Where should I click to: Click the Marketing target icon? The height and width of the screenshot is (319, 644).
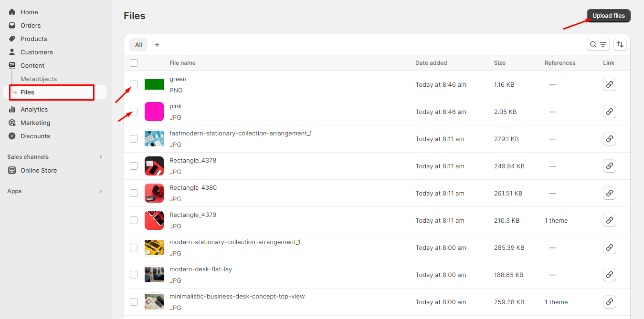tap(12, 123)
